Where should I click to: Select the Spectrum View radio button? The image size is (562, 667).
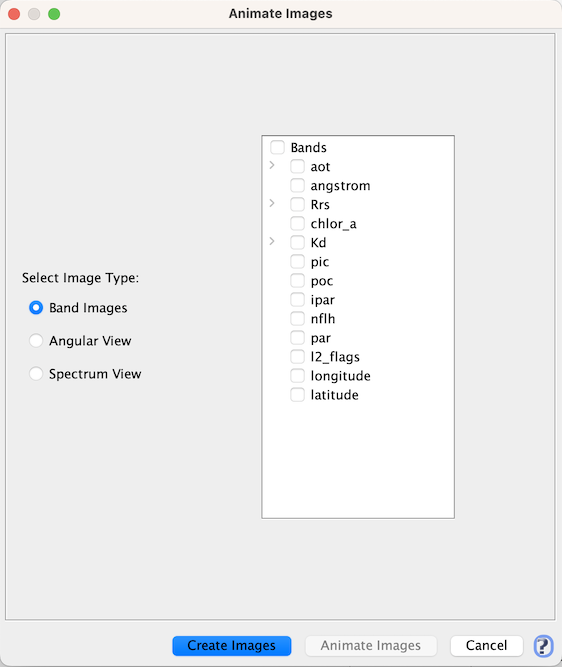coord(36,374)
